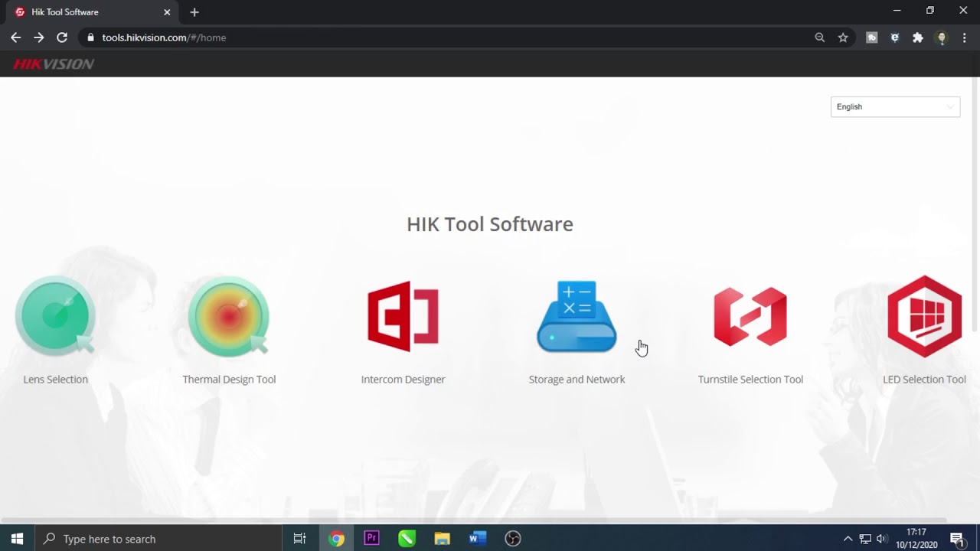Expand the English language dropdown
980x551 pixels.
(895, 107)
